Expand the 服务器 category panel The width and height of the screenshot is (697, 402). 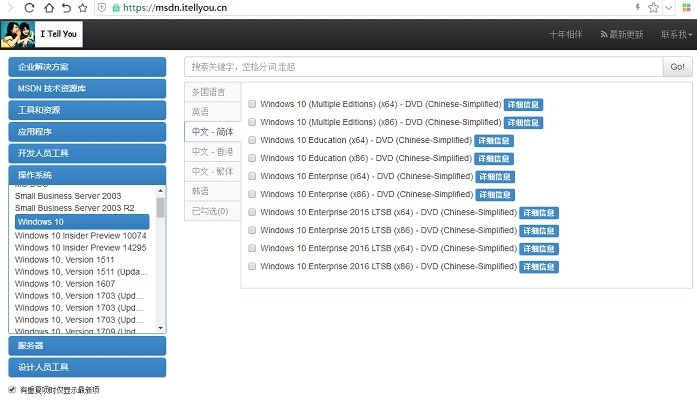[x=87, y=345]
